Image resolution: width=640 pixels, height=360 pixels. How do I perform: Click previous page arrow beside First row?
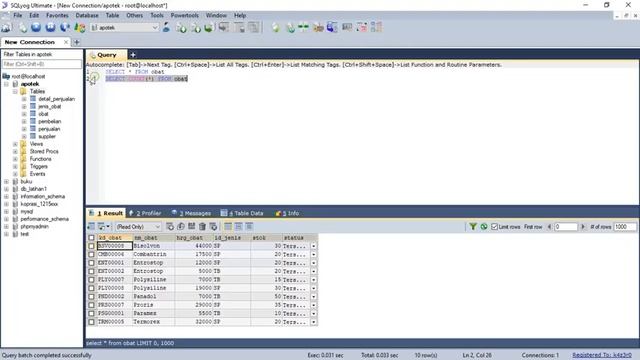[x=549, y=227]
